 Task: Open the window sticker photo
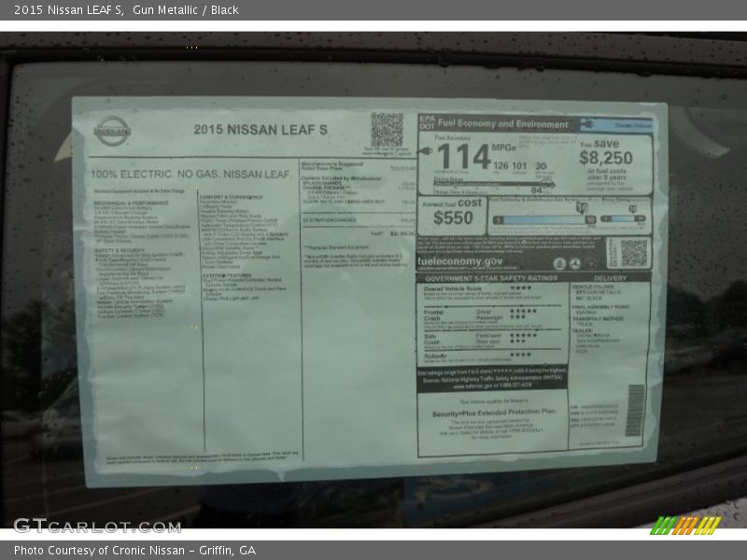pos(373,280)
